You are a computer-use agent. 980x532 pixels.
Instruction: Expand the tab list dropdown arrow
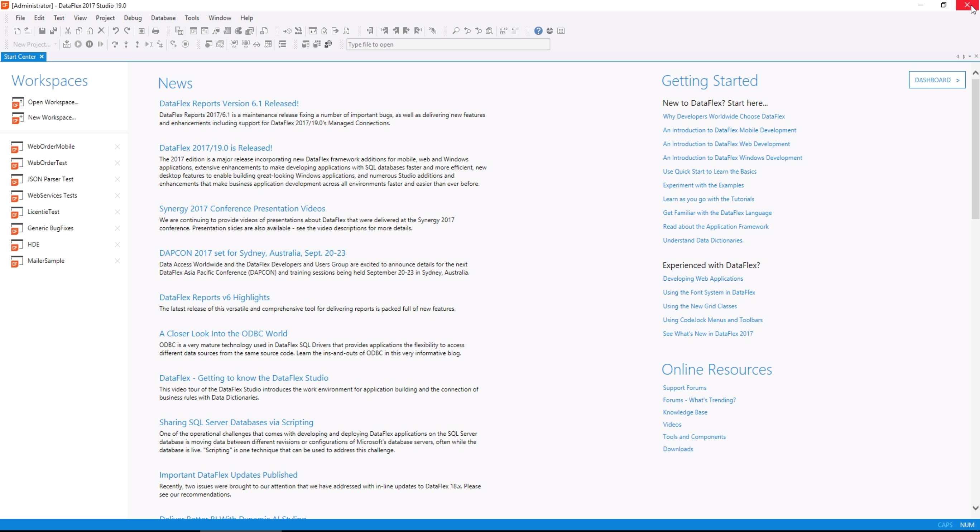click(970, 57)
